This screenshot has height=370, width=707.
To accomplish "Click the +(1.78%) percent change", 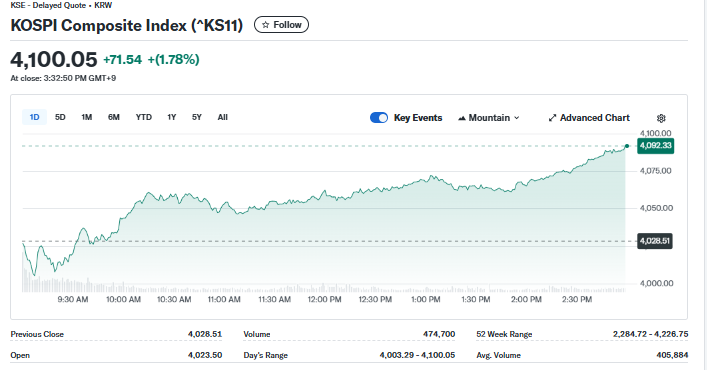I will coord(173,59).
